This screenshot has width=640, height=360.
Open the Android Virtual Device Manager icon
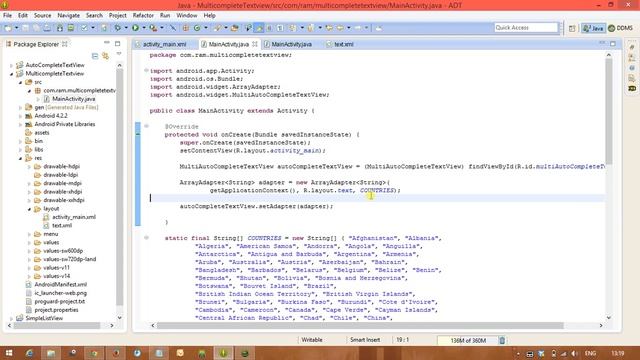(x=71, y=28)
